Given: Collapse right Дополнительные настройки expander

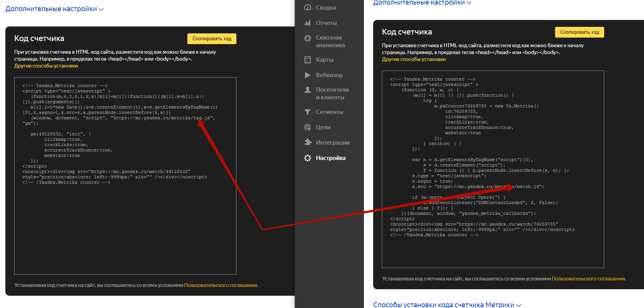Looking at the screenshot, I should 422,3.
